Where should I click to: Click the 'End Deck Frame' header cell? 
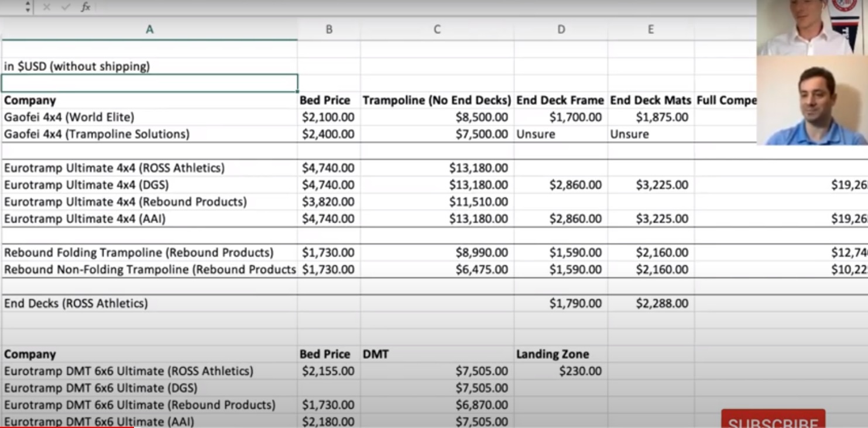(x=561, y=100)
